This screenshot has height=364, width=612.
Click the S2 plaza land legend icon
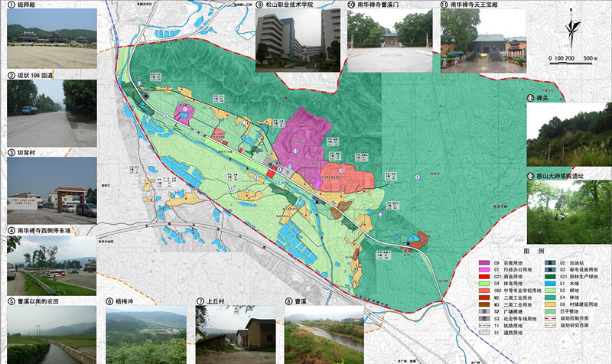484,312
